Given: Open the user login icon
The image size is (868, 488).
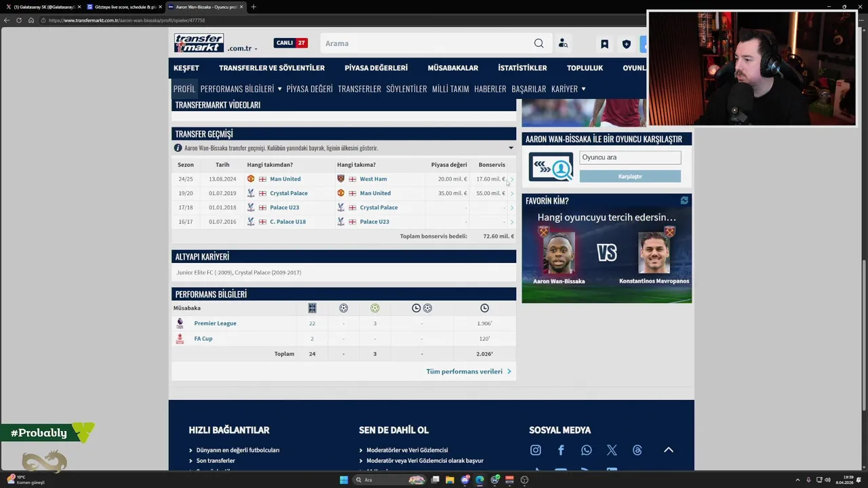Looking at the screenshot, I should point(563,43).
